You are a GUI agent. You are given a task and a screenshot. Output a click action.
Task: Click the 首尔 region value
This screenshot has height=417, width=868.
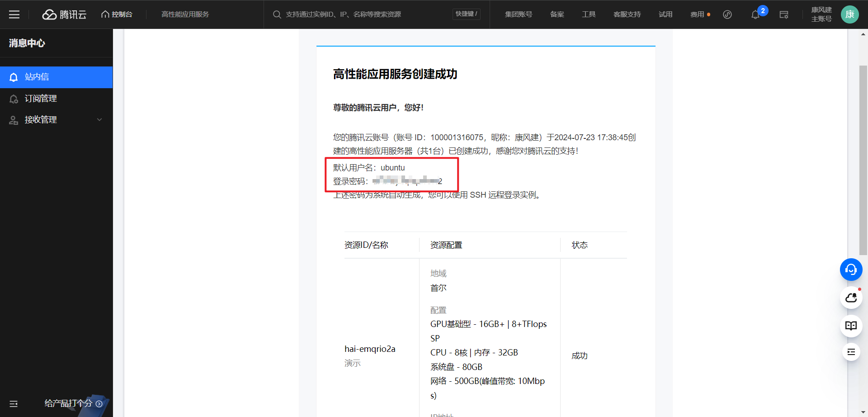pyautogui.click(x=439, y=288)
